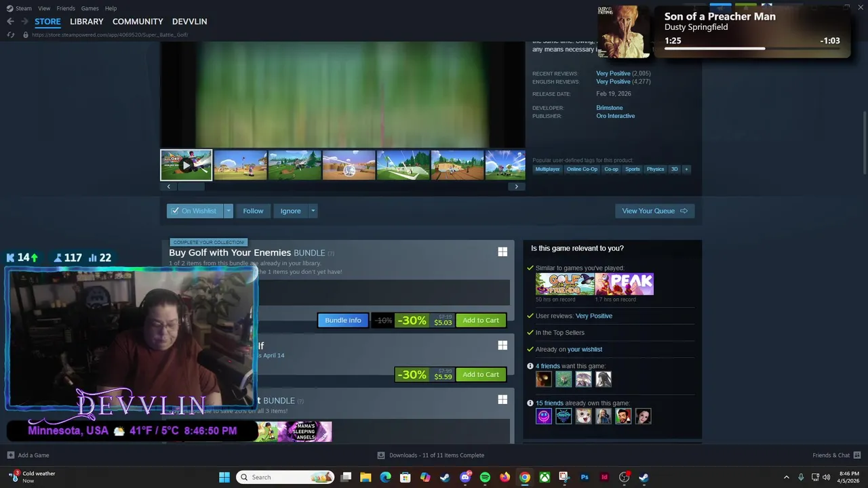Go back using the Steam back arrow
The image size is (868, 488).
(x=10, y=22)
